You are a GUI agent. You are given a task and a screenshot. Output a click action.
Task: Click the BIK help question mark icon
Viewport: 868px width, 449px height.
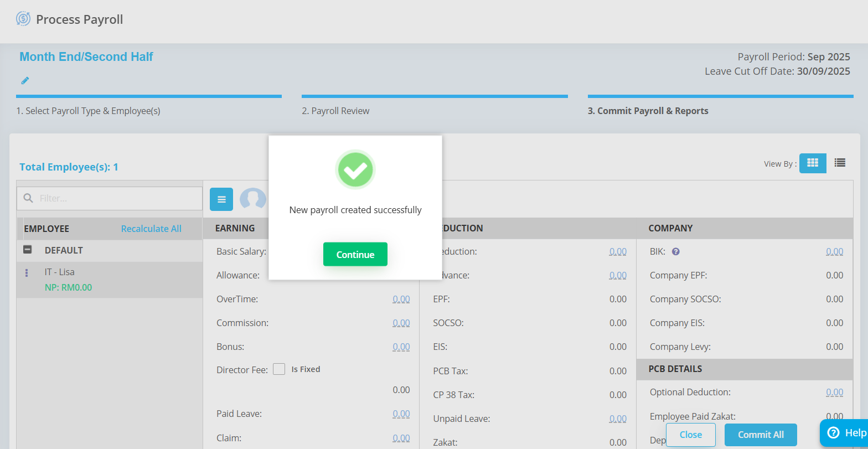(675, 251)
